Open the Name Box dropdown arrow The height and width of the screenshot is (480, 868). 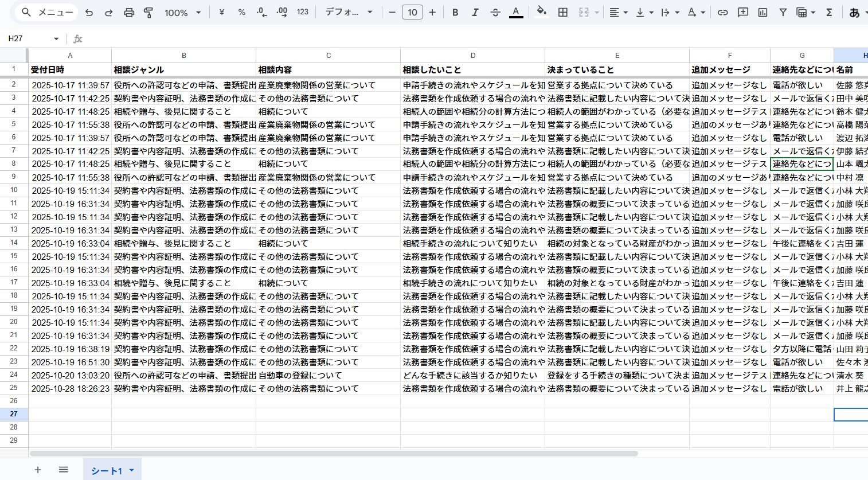[56, 38]
